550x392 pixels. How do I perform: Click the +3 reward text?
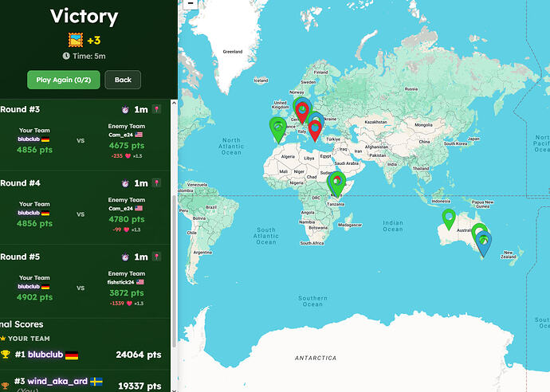point(94,41)
